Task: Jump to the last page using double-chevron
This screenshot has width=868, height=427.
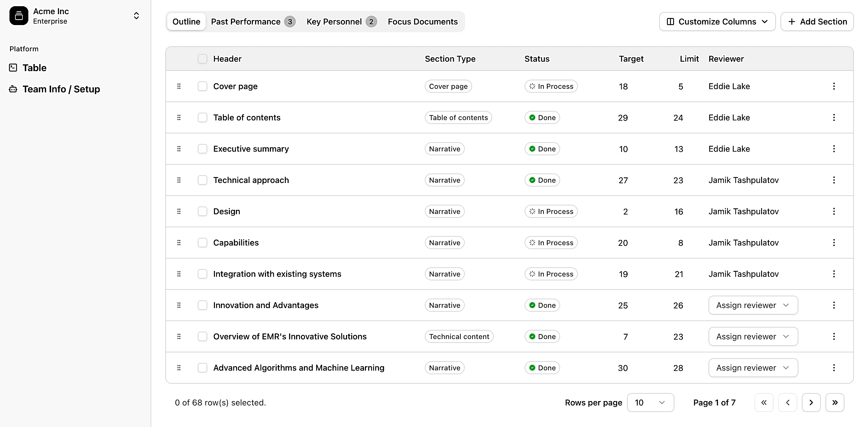Action: pos(835,403)
